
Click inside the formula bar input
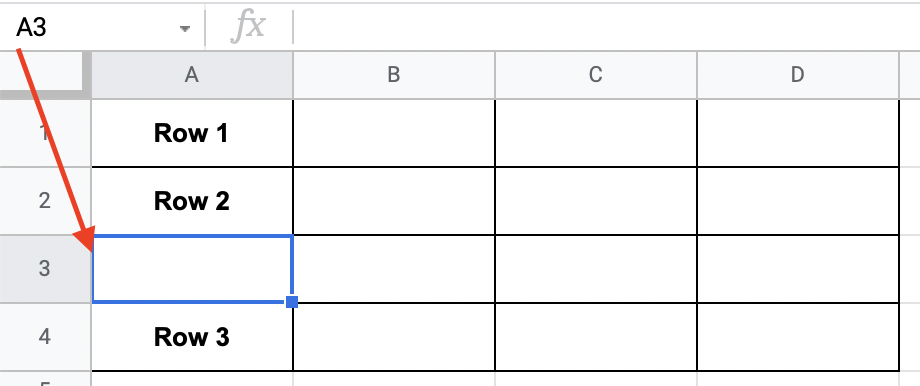point(606,27)
